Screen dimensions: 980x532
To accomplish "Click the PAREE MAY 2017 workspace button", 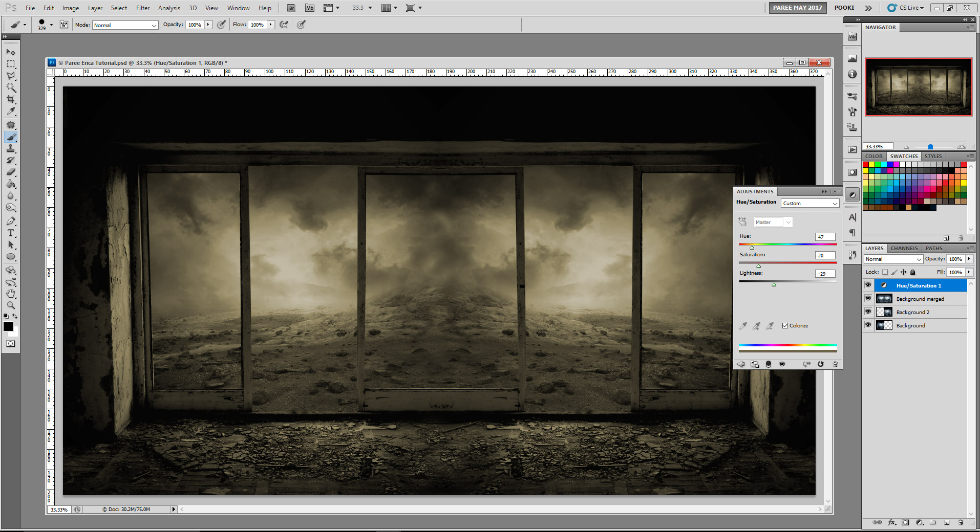I will pos(797,8).
